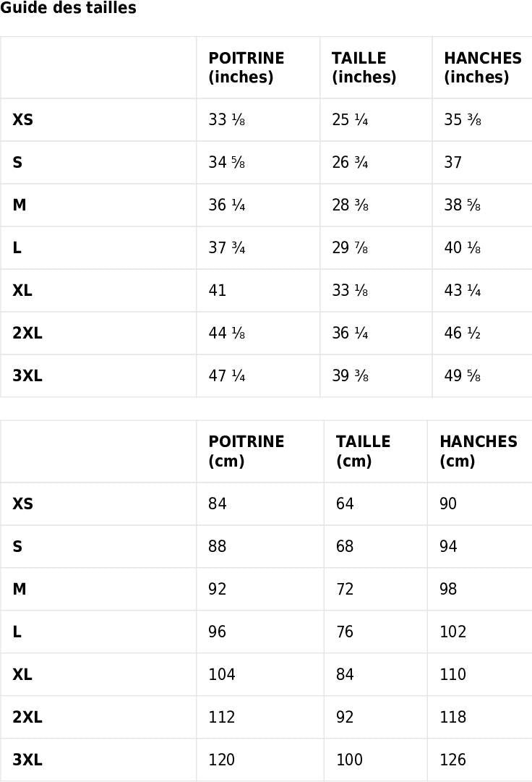
Task: Click the S hips value 37
Action: tap(453, 163)
